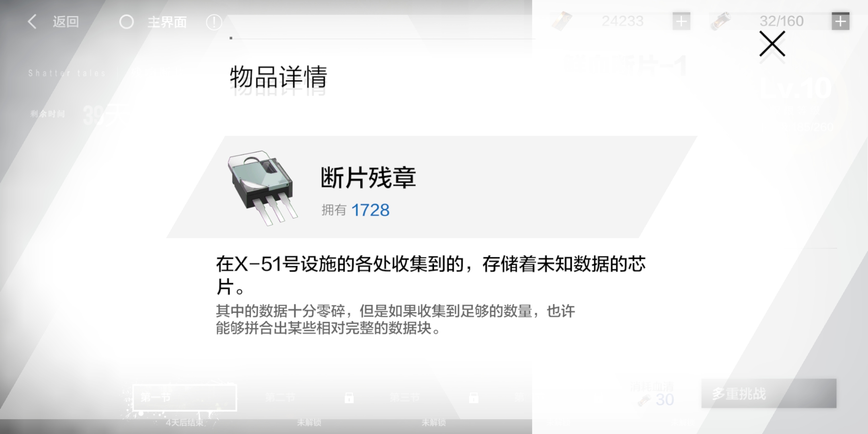Close the item details popup

(x=772, y=44)
